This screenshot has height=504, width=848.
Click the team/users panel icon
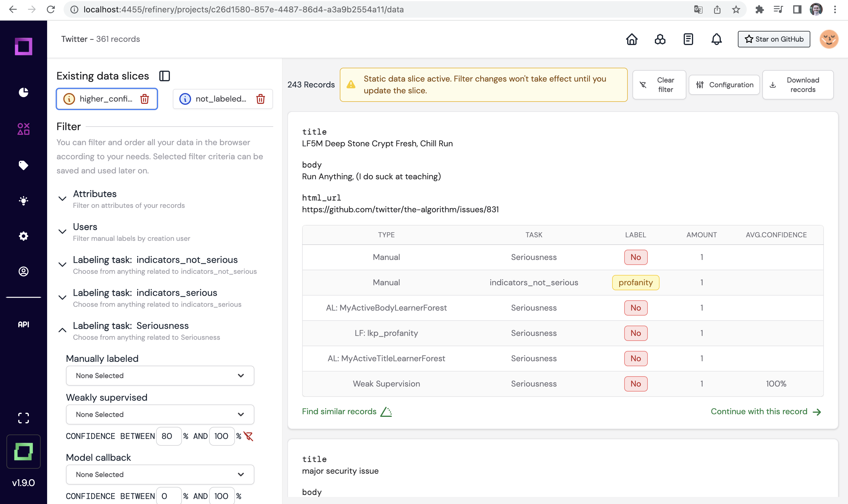23,271
